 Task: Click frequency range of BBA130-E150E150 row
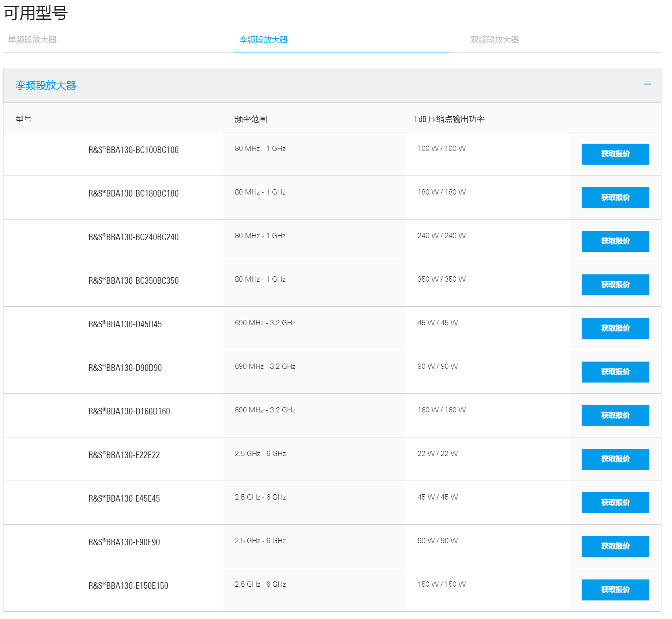click(260, 584)
